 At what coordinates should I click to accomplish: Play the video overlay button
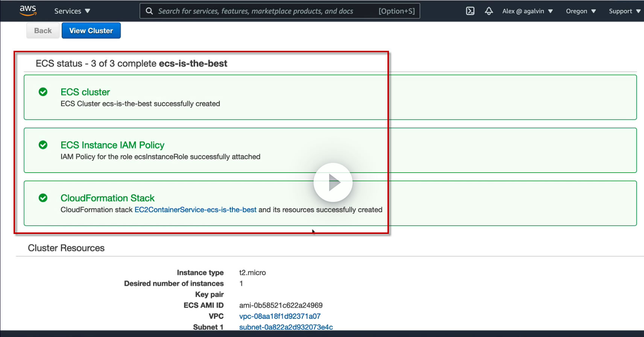[x=333, y=182]
